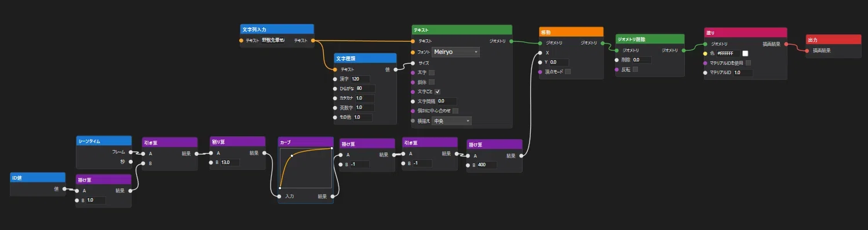Click the 色 yellow input port

click(705, 53)
